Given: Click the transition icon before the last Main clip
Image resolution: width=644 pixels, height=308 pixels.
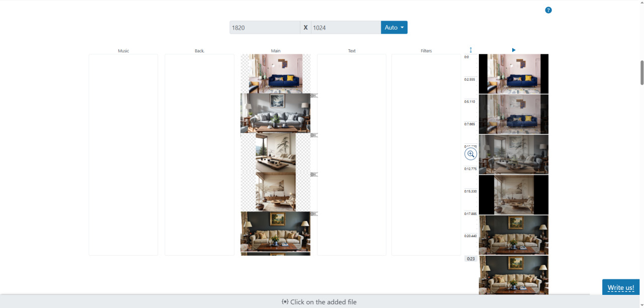Looking at the screenshot, I should (314, 213).
